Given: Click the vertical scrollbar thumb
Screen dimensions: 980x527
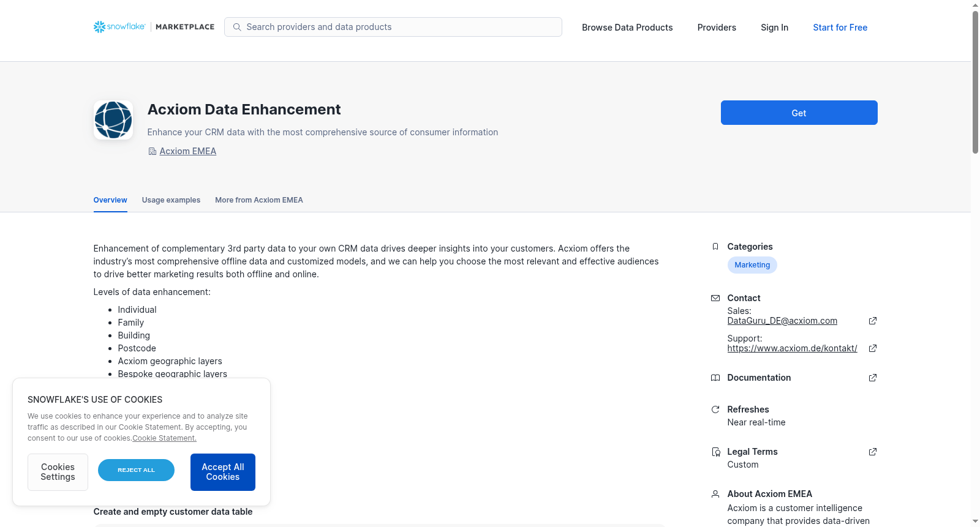Looking at the screenshot, I should [975, 82].
